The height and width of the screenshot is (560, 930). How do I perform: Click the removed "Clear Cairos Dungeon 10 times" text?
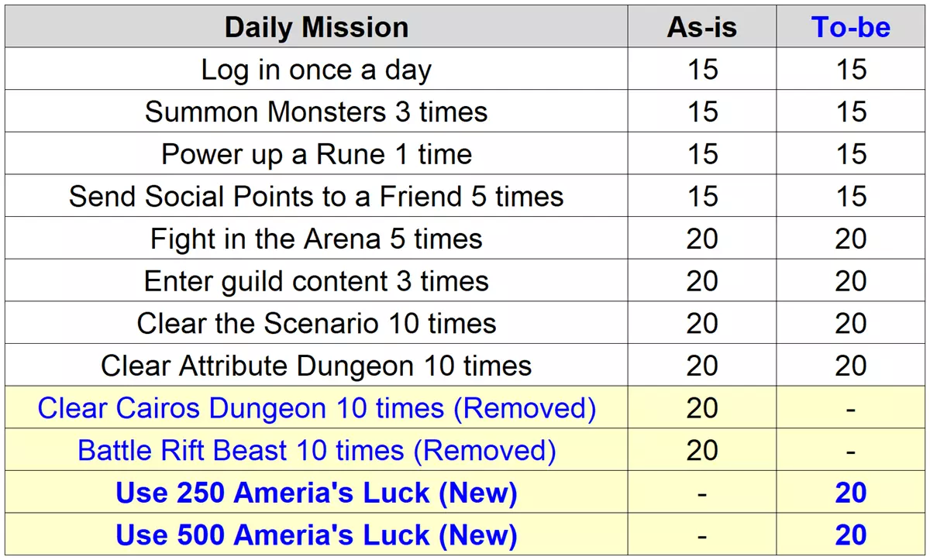(x=316, y=408)
